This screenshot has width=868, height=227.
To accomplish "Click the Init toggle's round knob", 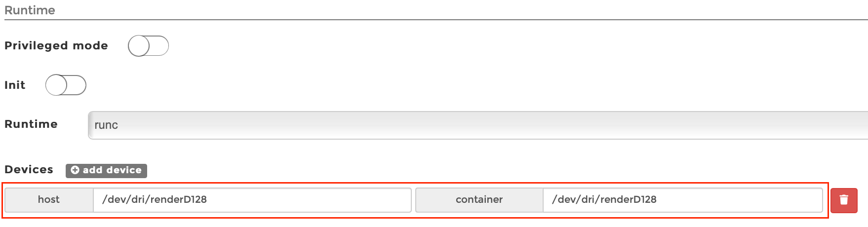I will 56,85.
